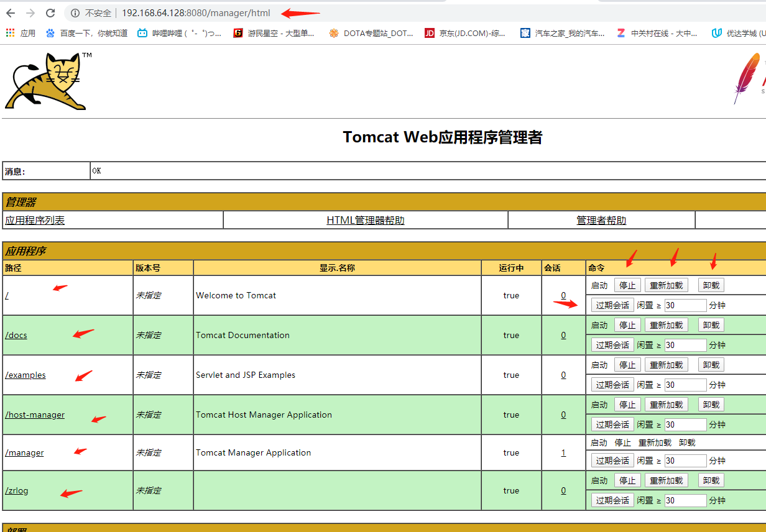The width and height of the screenshot is (766, 532).
Task: Open the 优达学城 bookmark
Action: coord(739,33)
